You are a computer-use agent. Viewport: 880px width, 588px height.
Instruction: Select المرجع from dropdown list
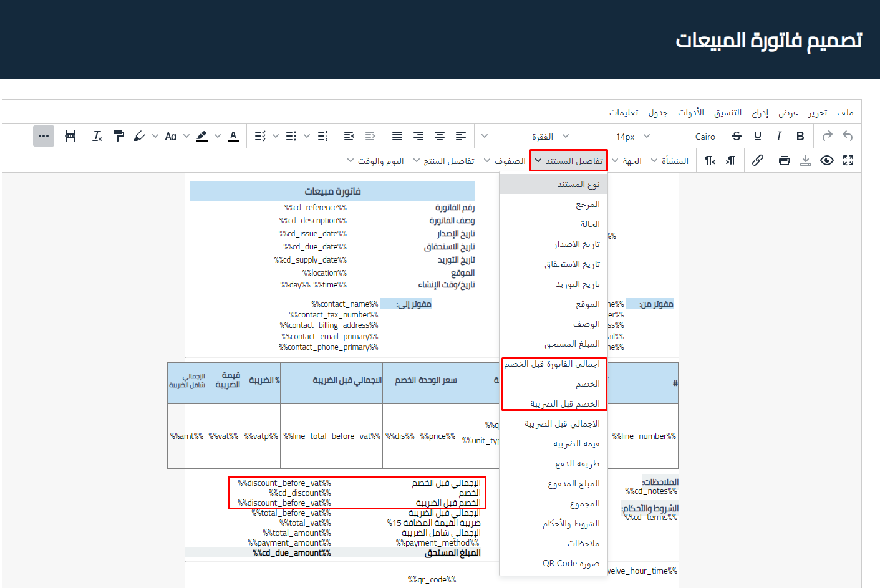[554, 205]
